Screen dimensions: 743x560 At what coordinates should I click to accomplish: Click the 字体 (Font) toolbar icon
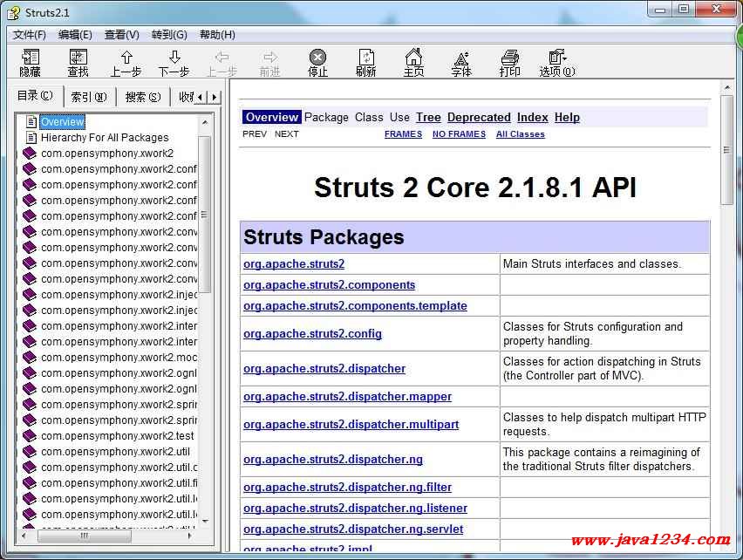click(461, 58)
